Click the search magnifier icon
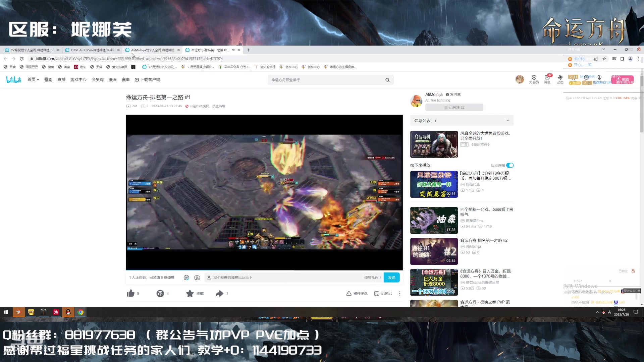 (x=387, y=80)
